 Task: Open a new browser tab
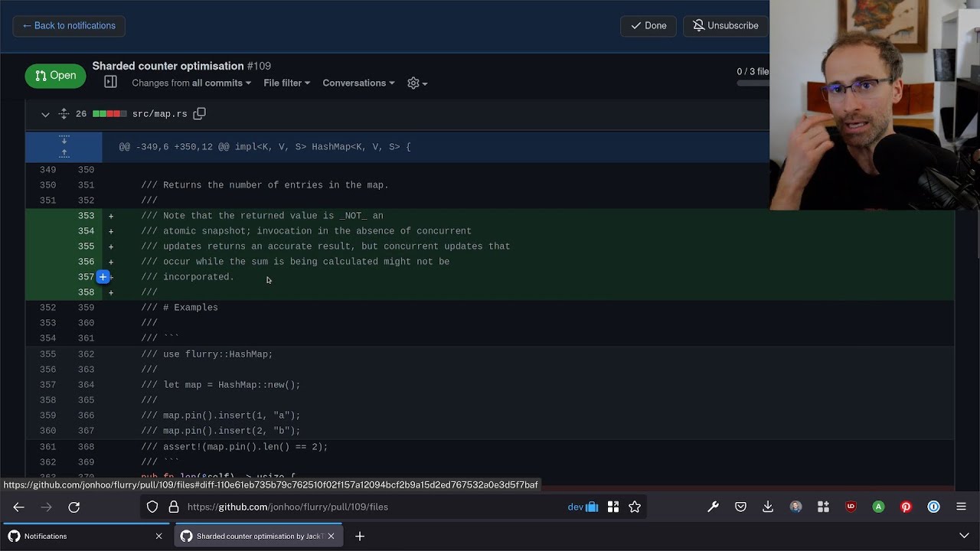click(x=359, y=536)
